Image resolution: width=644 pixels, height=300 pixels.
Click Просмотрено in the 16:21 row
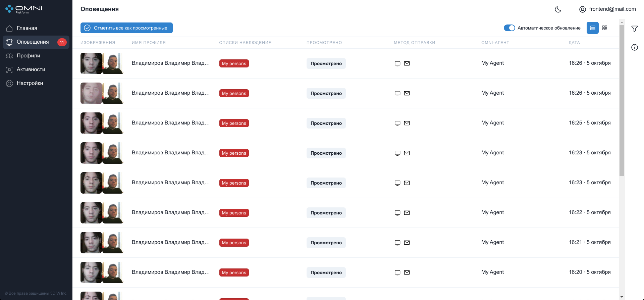(x=326, y=243)
